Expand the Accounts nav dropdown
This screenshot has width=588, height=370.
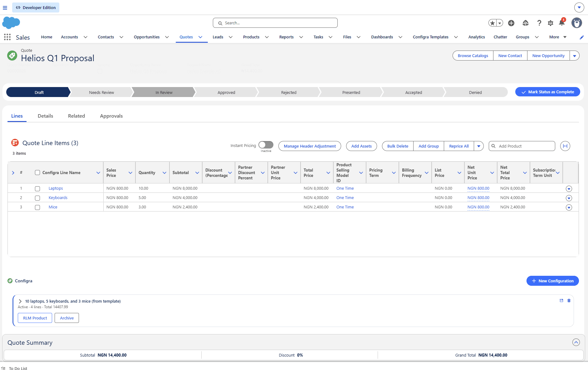click(x=86, y=37)
